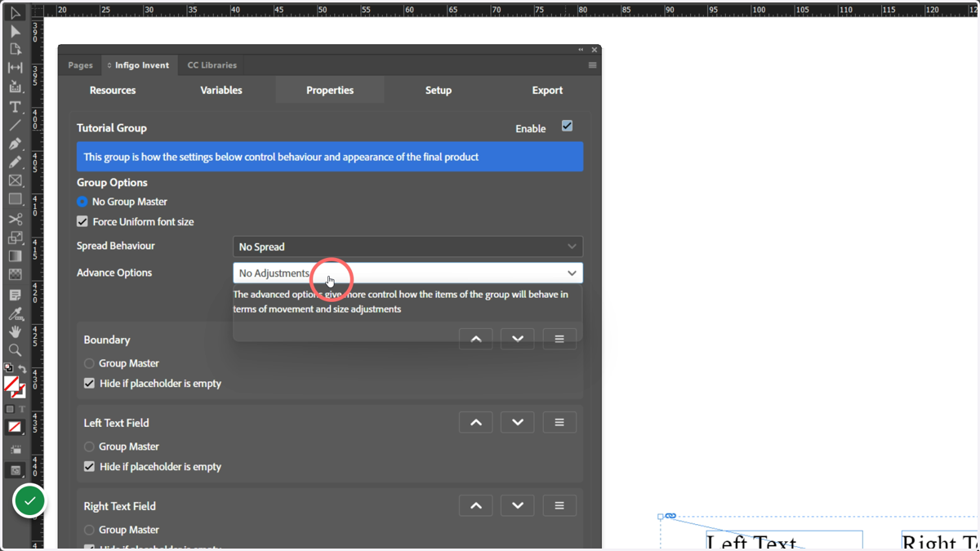This screenshot has width=980, height=551.
Task: Select the Note tool
Action: click(x=15, y=295)
